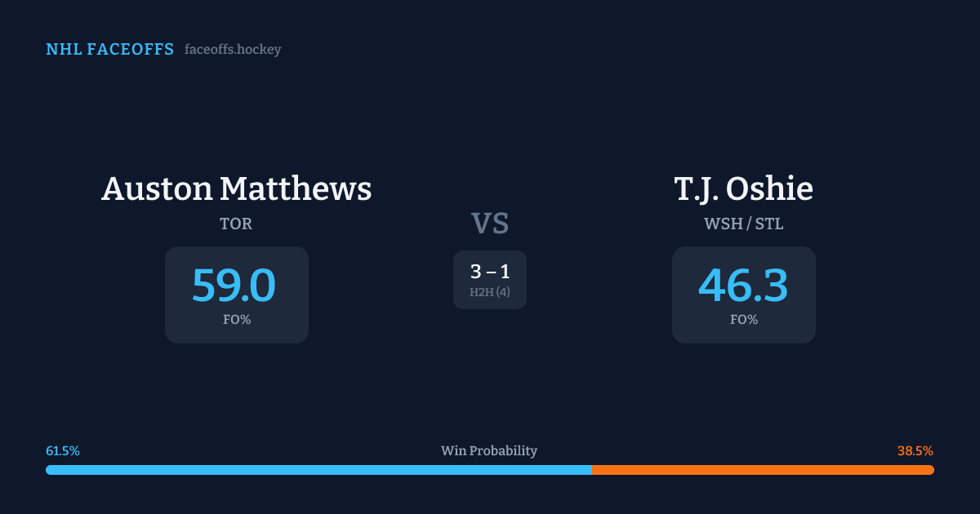Click the WSH / STL team label
980x514 pixels.
point(743,224)
